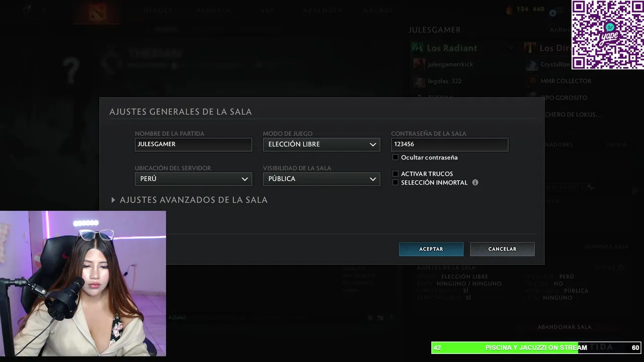This screenshot has width=644, height=362.
Task: Open the Visibilidad de la Sala dropdown
Action: (321, 179)
